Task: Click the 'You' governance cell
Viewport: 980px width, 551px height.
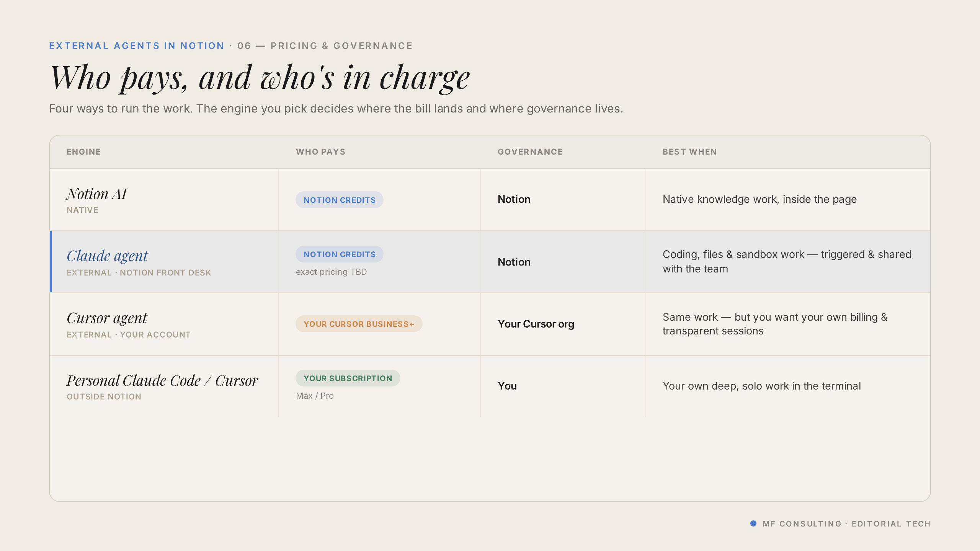Action: 507,386
